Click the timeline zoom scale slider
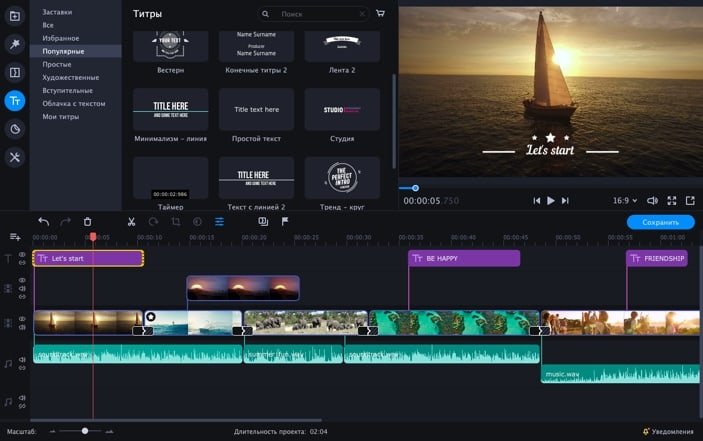This screenshot has width=703, height=441. coord(85,431)
